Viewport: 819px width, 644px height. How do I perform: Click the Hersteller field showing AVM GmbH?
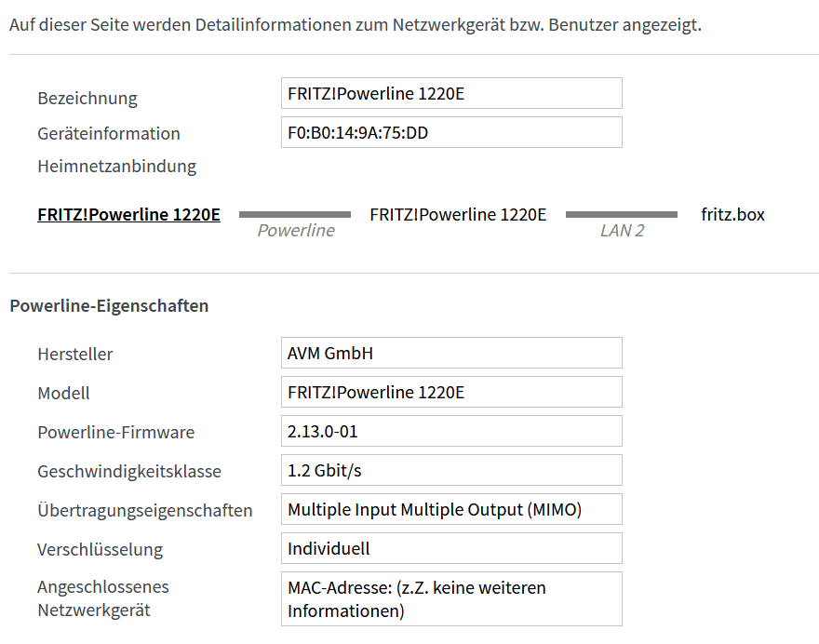(451, 353)
